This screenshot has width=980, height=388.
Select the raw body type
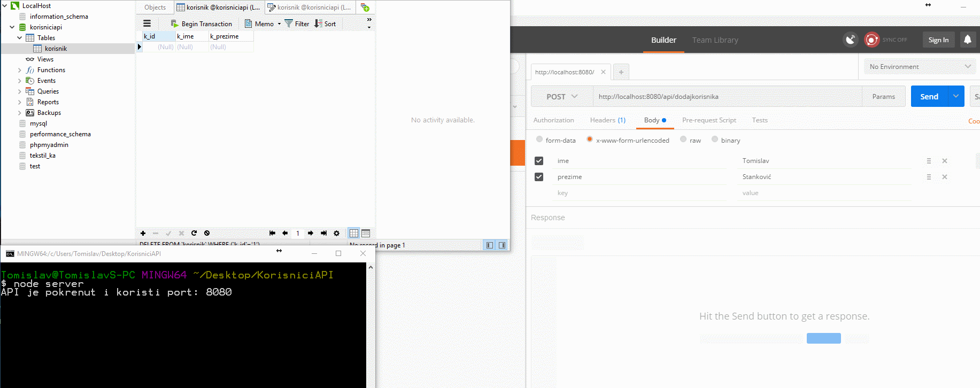coord(683,139)
